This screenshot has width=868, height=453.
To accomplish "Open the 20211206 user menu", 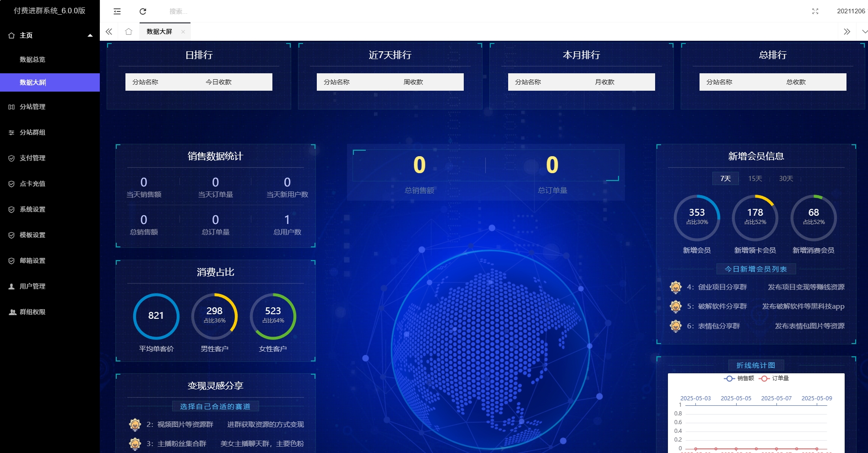I will click(851, 11).
